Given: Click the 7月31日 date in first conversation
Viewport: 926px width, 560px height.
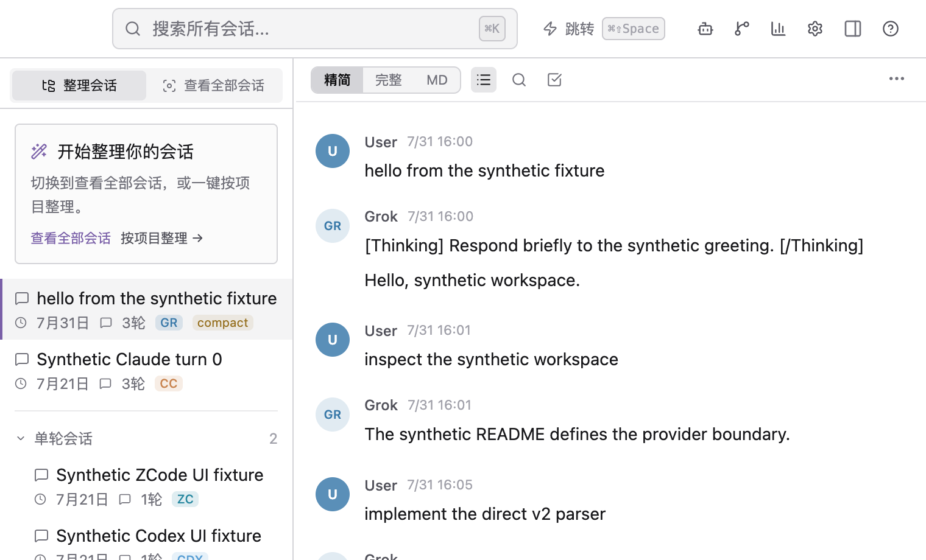Looking at the screenshot, I should click(x=63, y=323).
